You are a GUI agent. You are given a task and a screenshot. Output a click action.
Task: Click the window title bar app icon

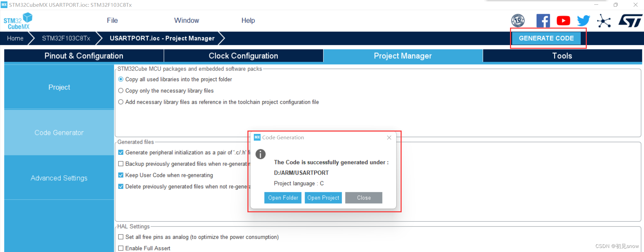(x=4, y=5)
